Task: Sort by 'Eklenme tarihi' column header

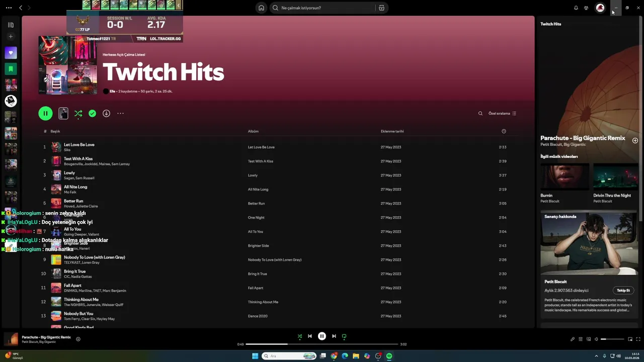Action: coord(392,131)
